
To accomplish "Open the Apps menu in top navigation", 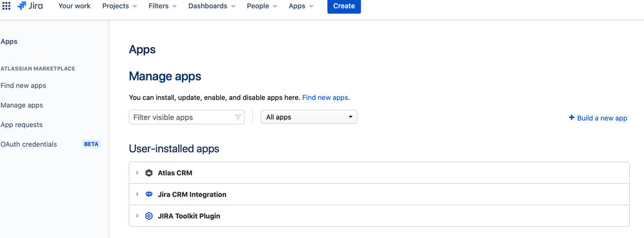I will tap(301, 6).
